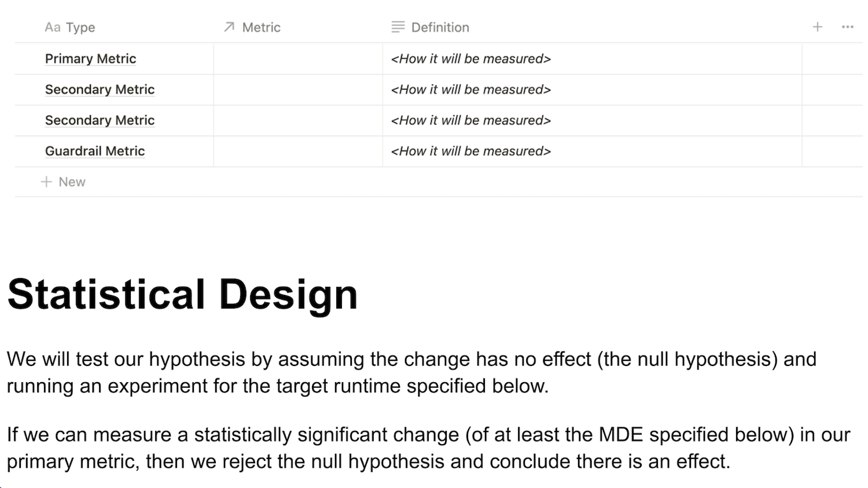This screenshot has width=868, height=488.
Task: Click the plus icon beside New
Action: [46, 182]
